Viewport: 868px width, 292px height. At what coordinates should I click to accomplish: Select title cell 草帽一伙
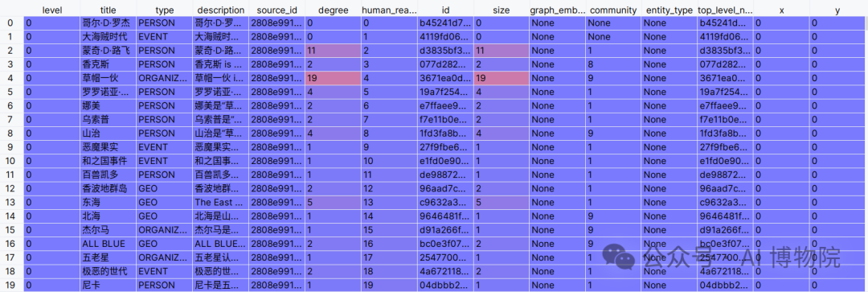tap(108, 77)
